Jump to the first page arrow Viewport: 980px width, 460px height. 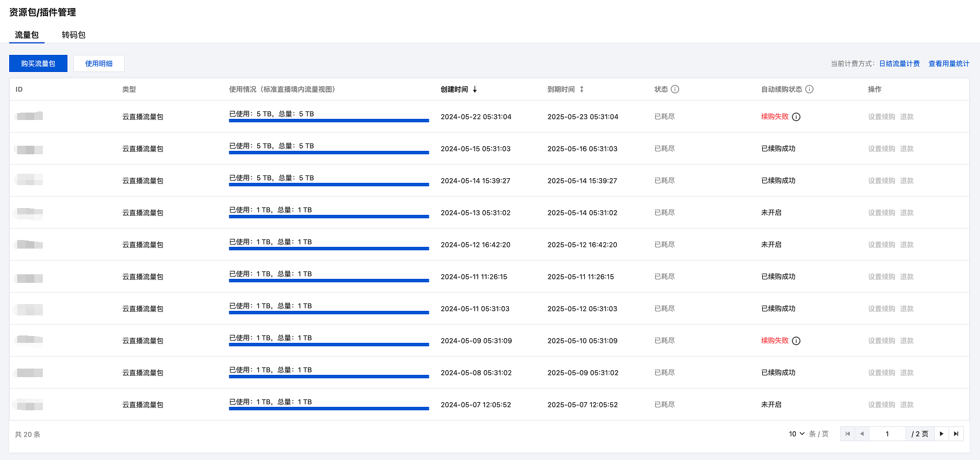847,434
